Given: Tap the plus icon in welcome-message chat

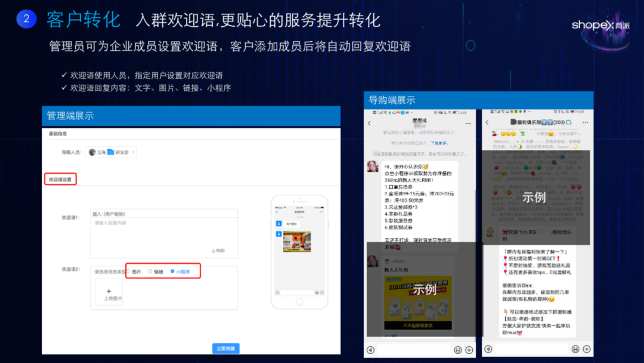Looking at the screenshot, I should (x=469, y=350).
